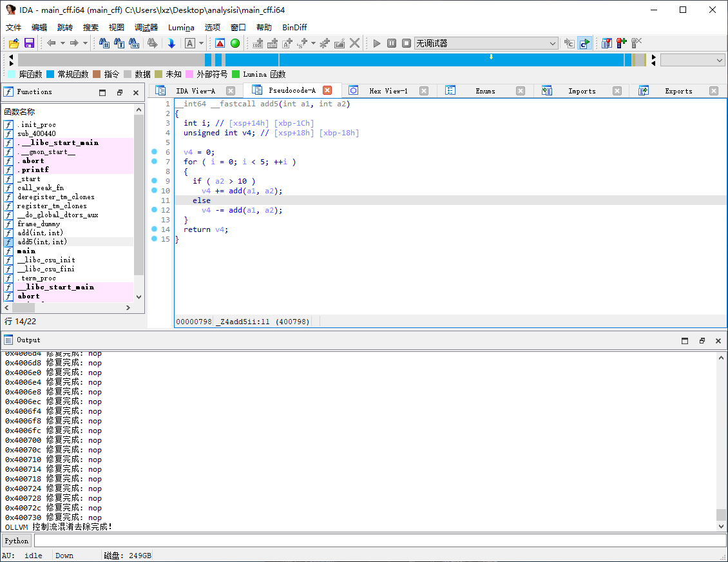728x562 pixels.
Task: Click the regular functions cyan color swatch
Action: (x=50, y=74)
